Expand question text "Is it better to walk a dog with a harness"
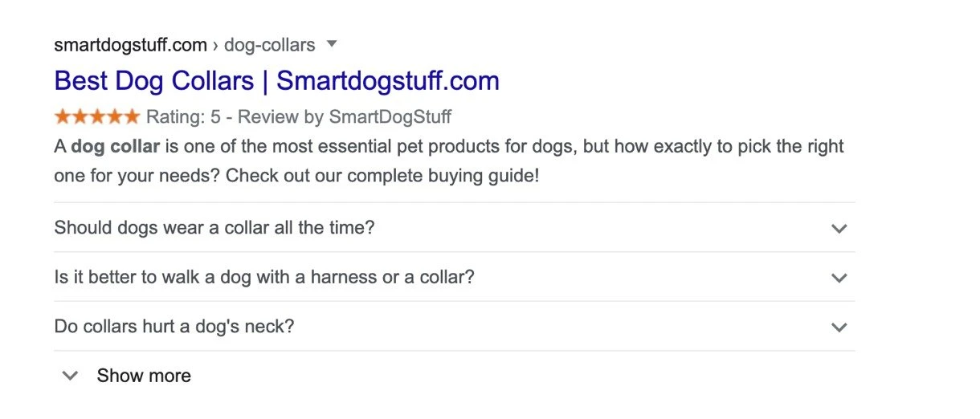This screenshot has width=980, height=419. coord(264,278)
